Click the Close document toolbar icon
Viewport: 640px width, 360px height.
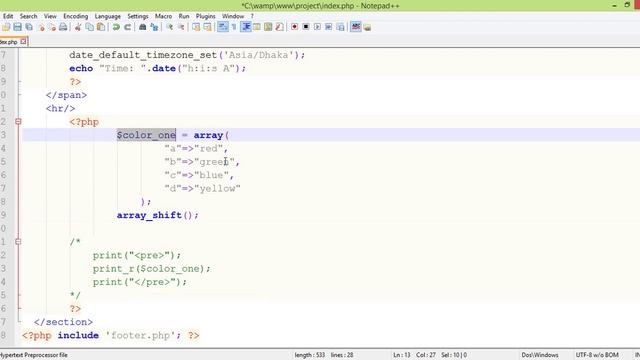pos(41,27)
